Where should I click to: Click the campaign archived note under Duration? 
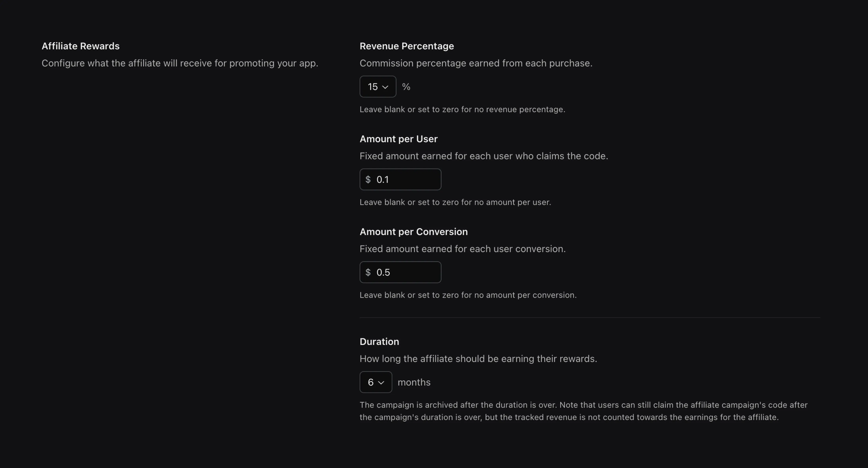583,411
